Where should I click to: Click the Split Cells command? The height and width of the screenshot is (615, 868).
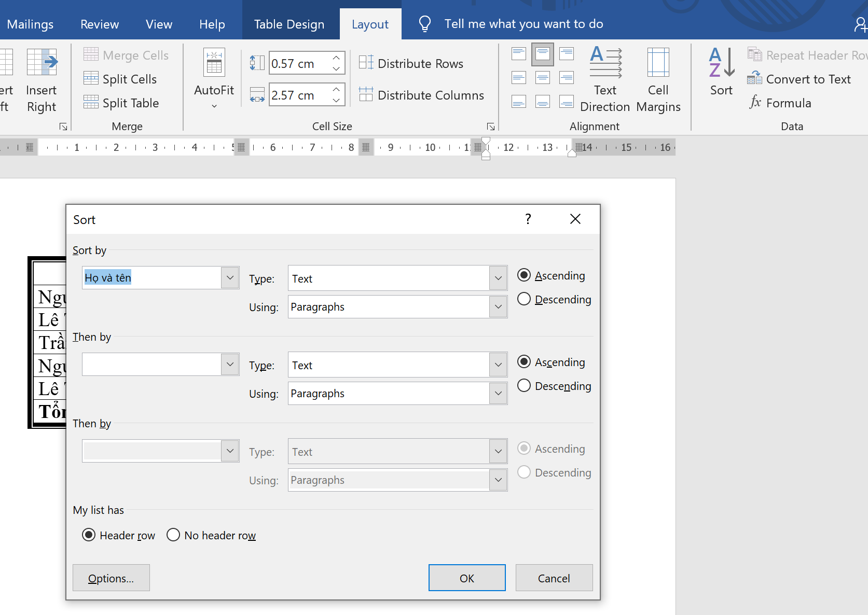pyautogui.click(x=120, y=79)
